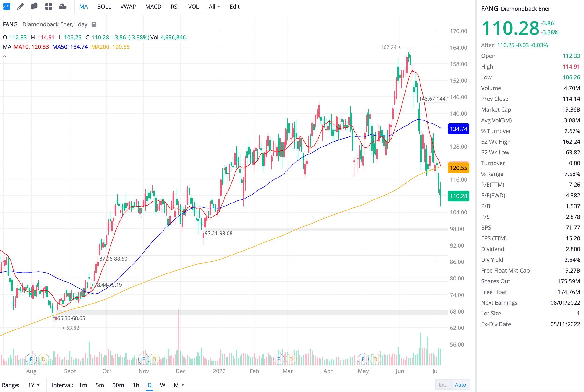Select the 30m interval
The width and height of the screenshot is (584, 392).
[x=118, y=385]
